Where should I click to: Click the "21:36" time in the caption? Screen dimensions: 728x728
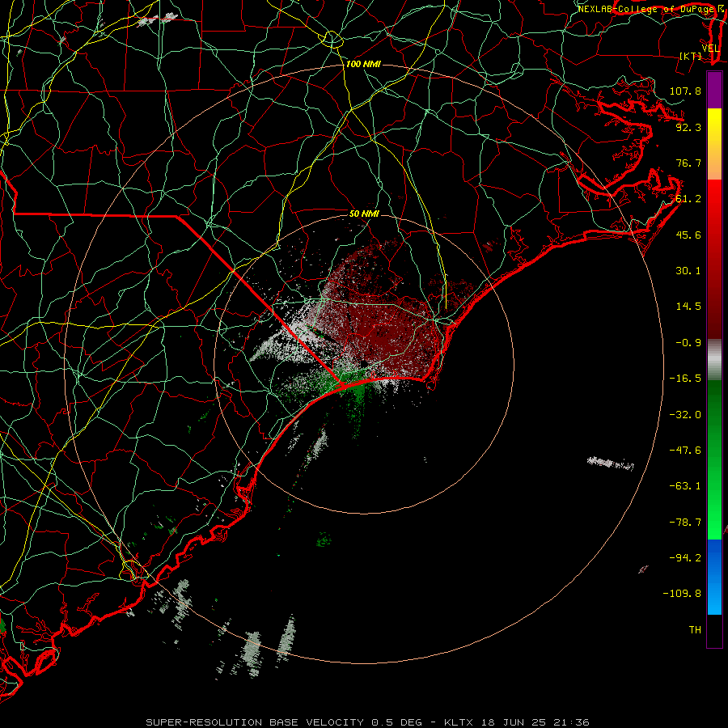tap(574, 722)
